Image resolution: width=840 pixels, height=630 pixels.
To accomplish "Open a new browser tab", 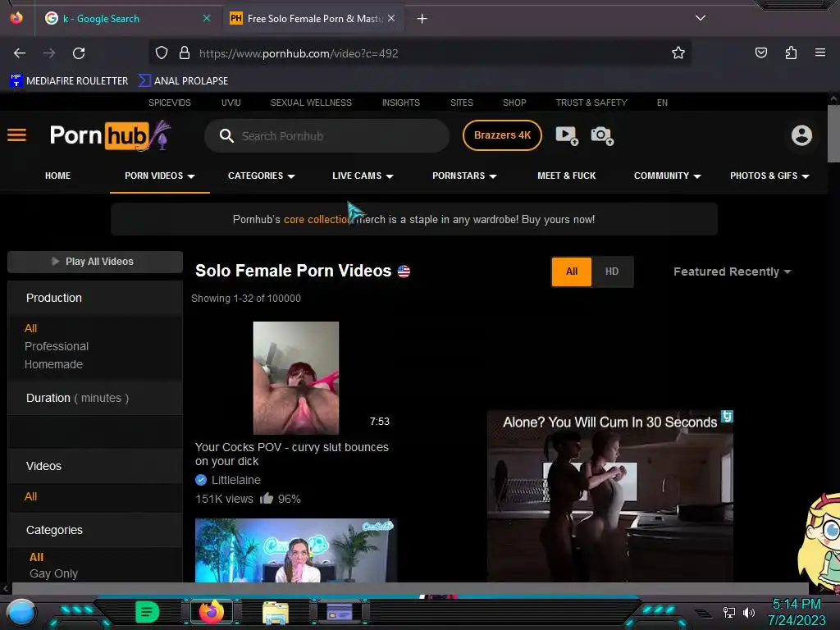I will pyautogui.click(x=422, y=19).
